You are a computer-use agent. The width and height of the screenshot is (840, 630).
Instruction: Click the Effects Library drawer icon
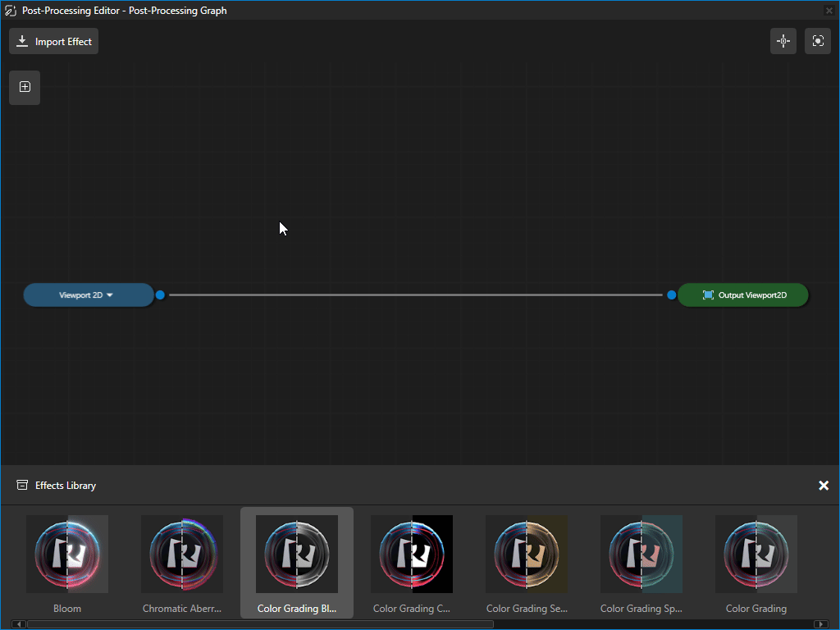coord(21,485)
